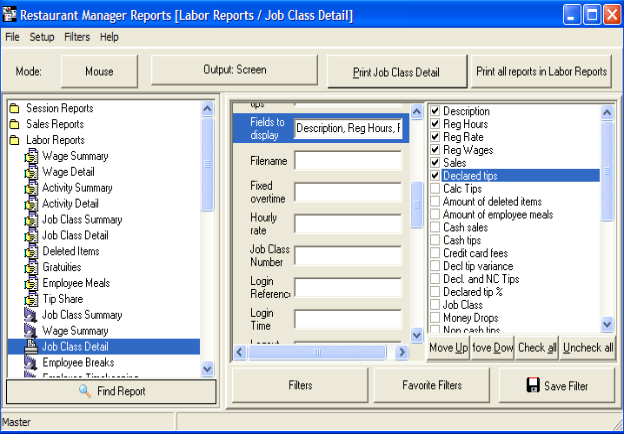Click the fields checklist scroll down arrow
624x434 pixels.
click(607, 324)
